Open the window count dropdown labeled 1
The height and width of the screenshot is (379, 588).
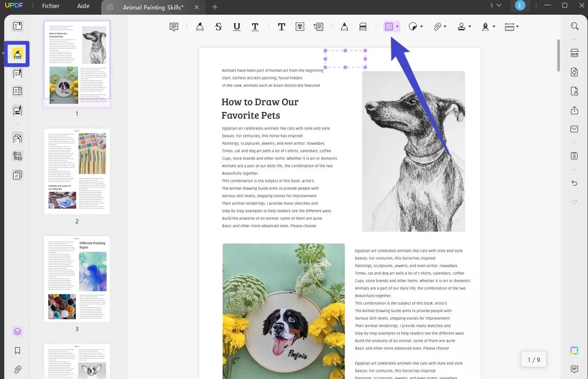(496, 6)
